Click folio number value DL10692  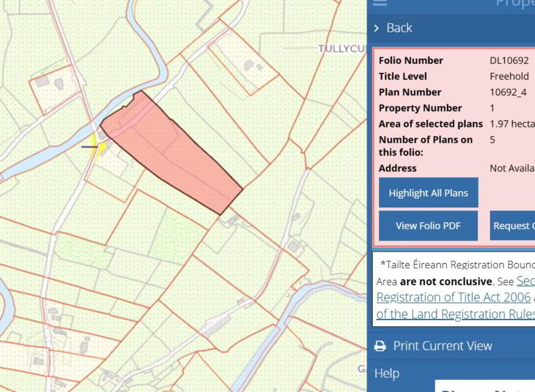coord(509,60)
